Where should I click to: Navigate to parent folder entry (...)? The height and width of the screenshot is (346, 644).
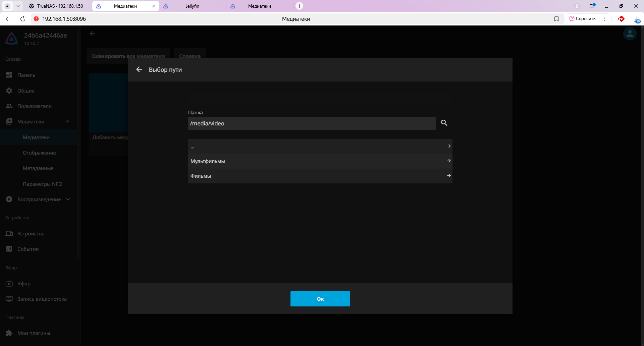pyautogui.click(x=320, y=147)
